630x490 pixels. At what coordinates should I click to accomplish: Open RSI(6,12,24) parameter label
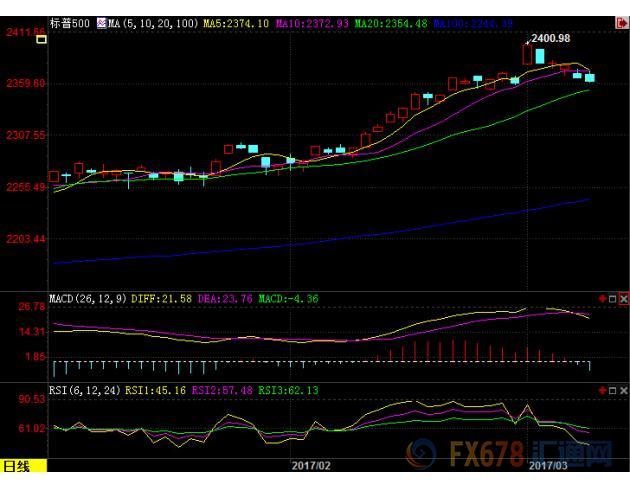(85, 390)
